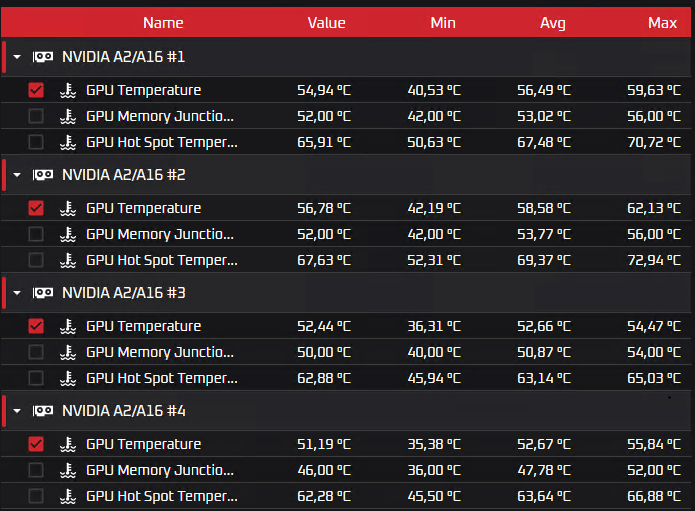Click thermometer icon of GPU Memory Junction under #1

coord(68,116)
